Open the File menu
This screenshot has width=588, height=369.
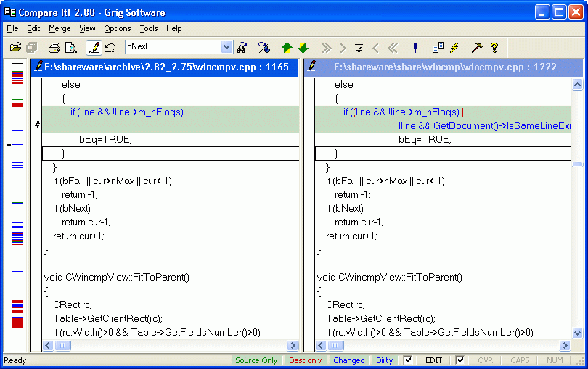click(x=12, y=28)
